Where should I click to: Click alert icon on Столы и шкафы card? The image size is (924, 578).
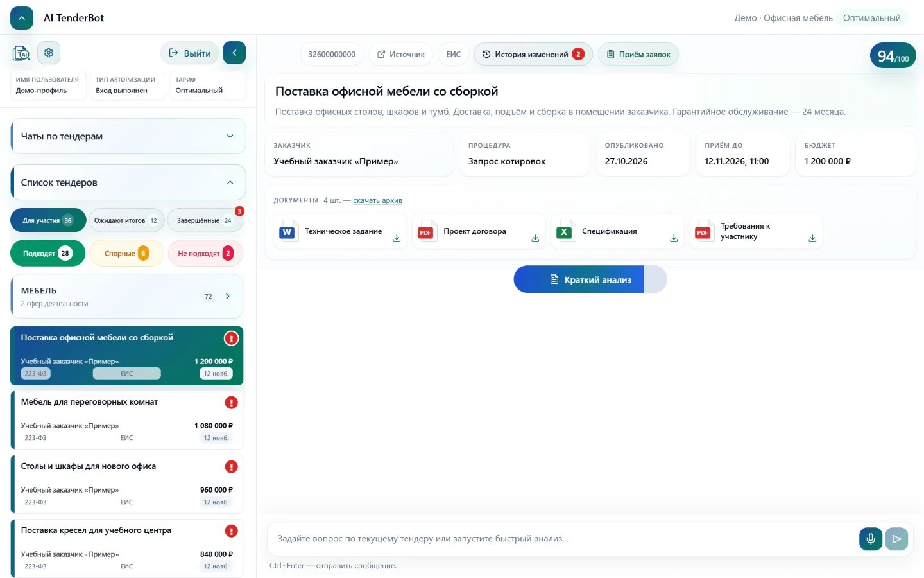pyautogui.click(x=231, y=467)
